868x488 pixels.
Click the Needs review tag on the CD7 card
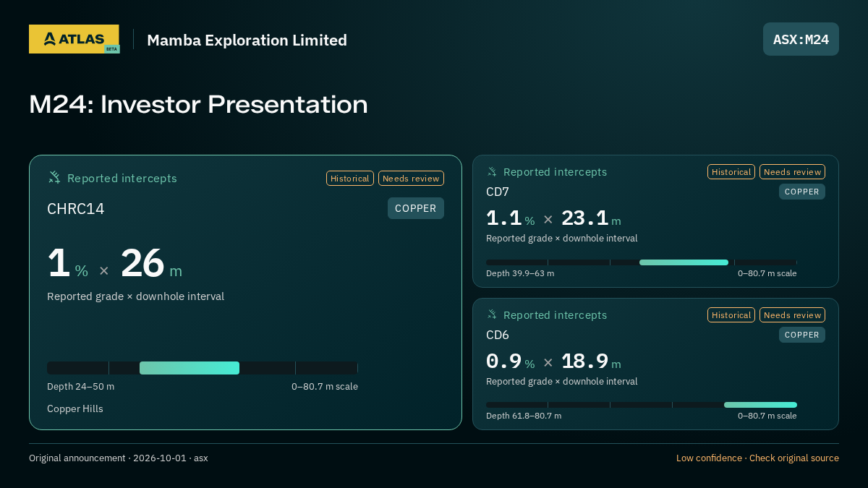click(792, 172)
